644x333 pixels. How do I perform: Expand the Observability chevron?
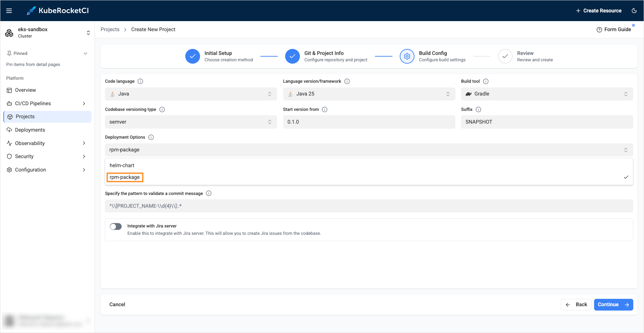click(x=84, y=143)
